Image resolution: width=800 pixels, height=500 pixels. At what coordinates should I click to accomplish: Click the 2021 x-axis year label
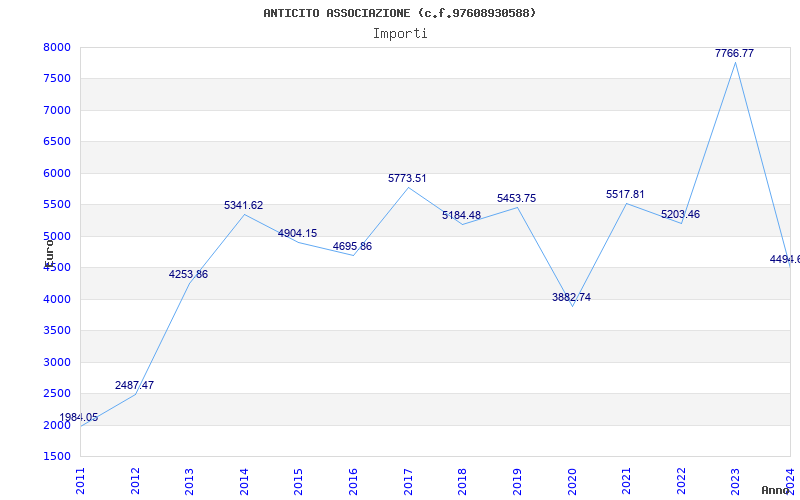[x=626, y=481]
